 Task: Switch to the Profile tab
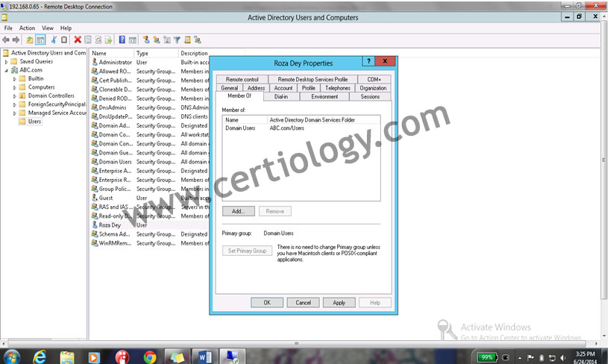point(309,88)
